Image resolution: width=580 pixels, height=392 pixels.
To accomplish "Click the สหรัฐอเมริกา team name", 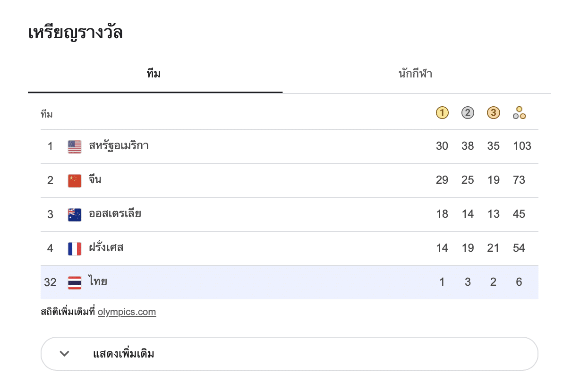I will pos(119,146).
